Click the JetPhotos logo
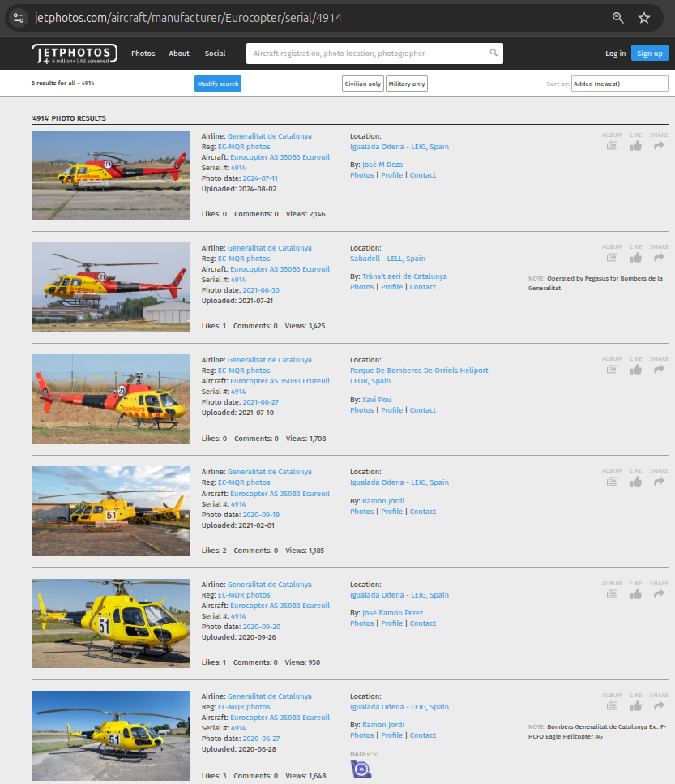Image resolution: width=675 pixels, height=784 pixels. pos(75,54)
